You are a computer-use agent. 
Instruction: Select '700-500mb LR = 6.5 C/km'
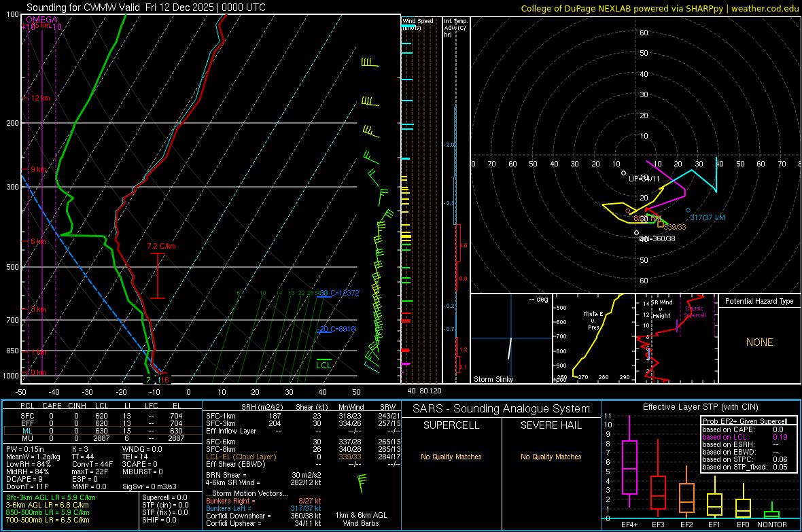[x=48, y=520]
